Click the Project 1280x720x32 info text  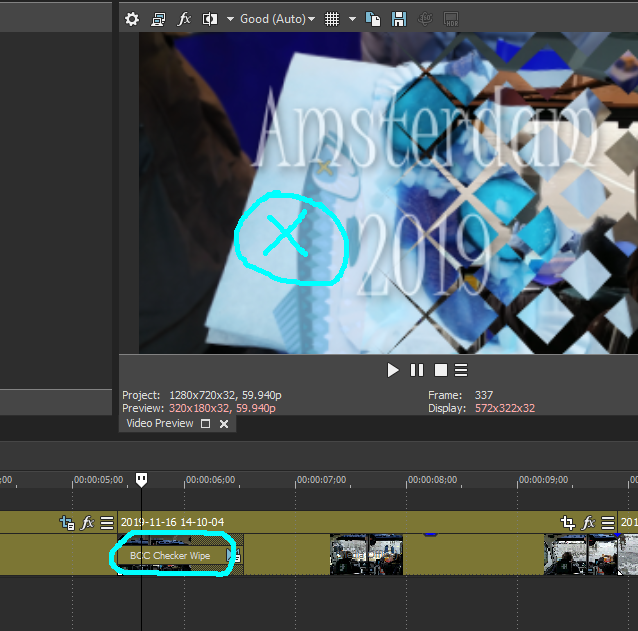[x=202, y=395]
